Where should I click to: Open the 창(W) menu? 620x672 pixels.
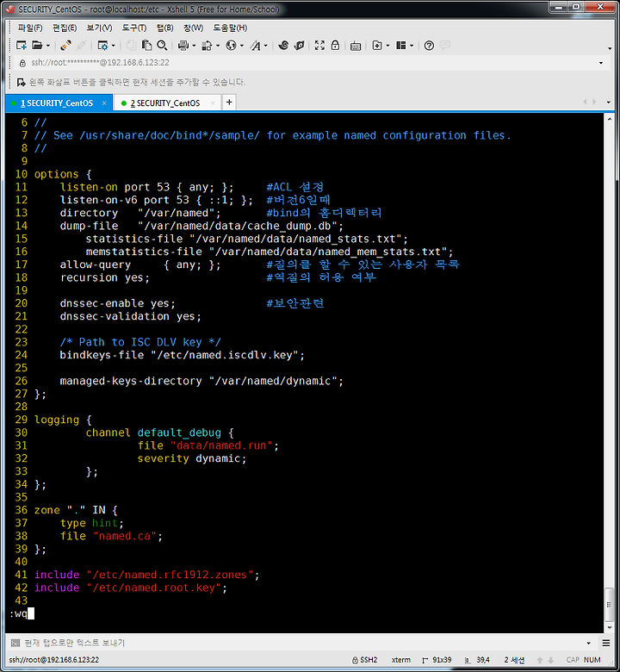coord(193,28)
